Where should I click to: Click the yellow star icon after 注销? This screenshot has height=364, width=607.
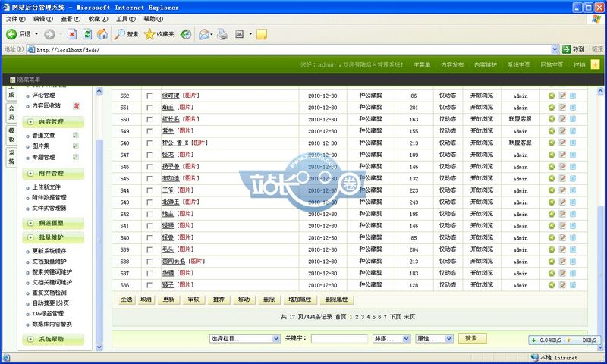595,64
